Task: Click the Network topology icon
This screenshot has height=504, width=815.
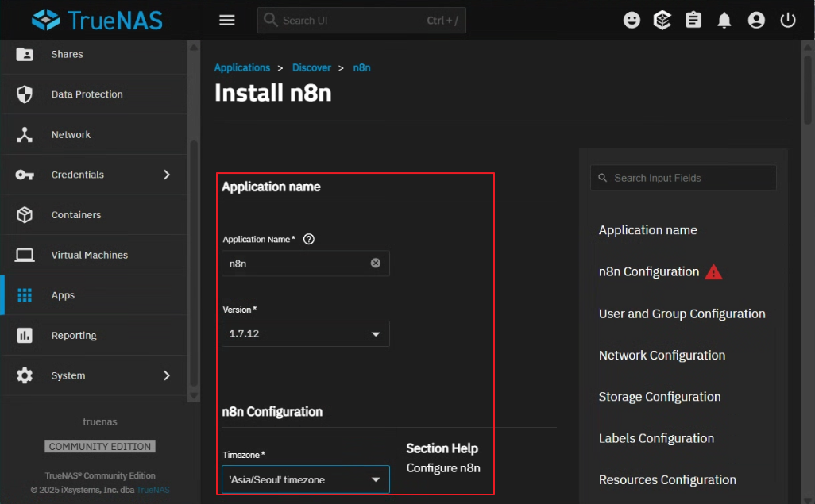Action: coord(25,135)
